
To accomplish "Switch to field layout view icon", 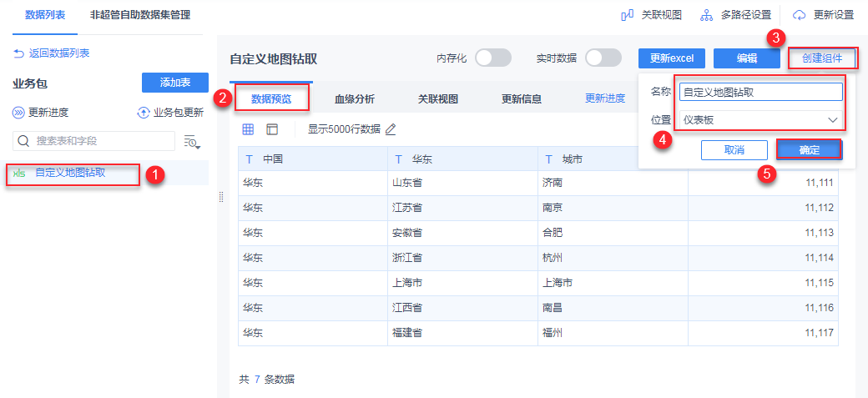I will tap(272, 129).
